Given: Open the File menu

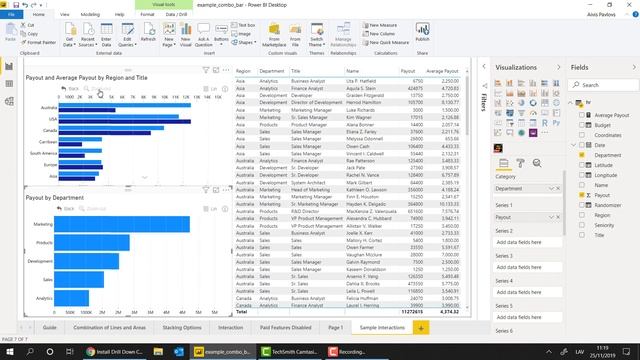Looking at the screenshot, I should point(11,14).
